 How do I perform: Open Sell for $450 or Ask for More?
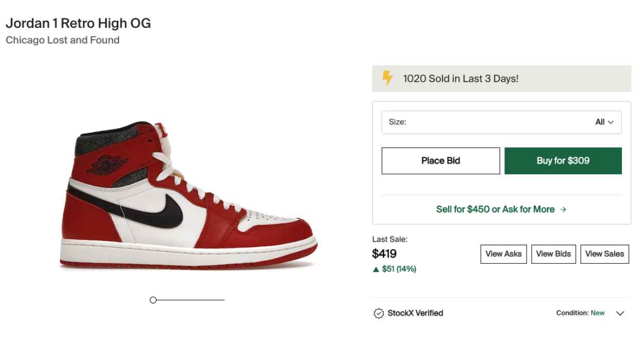[x=495, y=209]
